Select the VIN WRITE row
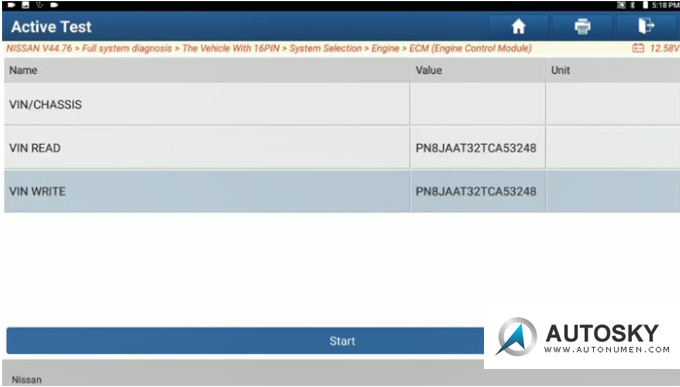Image resolution: width=680 pixels, height=387 pixels. click(x=342, y=191)
